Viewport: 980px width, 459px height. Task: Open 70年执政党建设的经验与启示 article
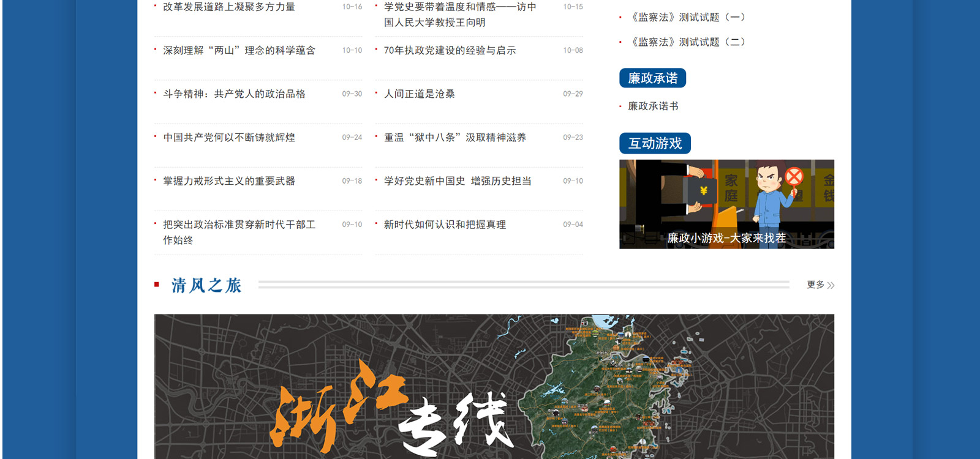450,51
